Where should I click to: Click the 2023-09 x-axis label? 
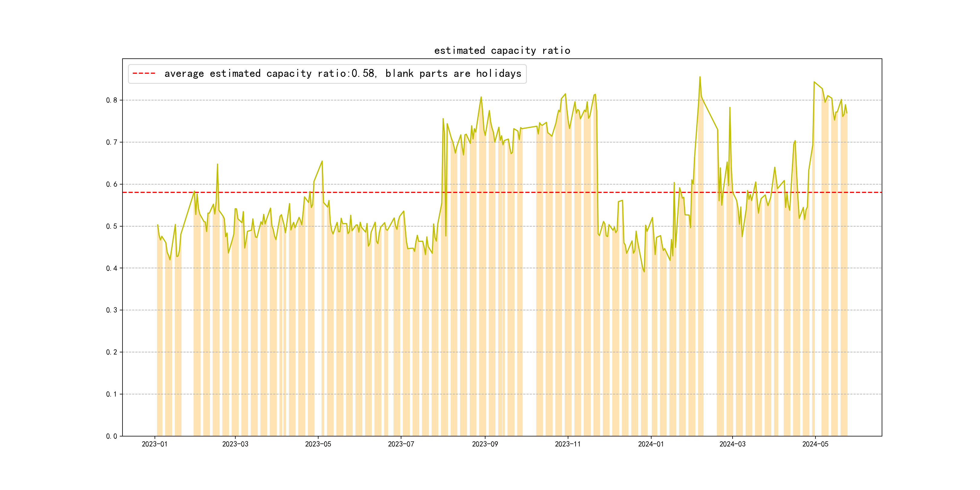(485, 444)
